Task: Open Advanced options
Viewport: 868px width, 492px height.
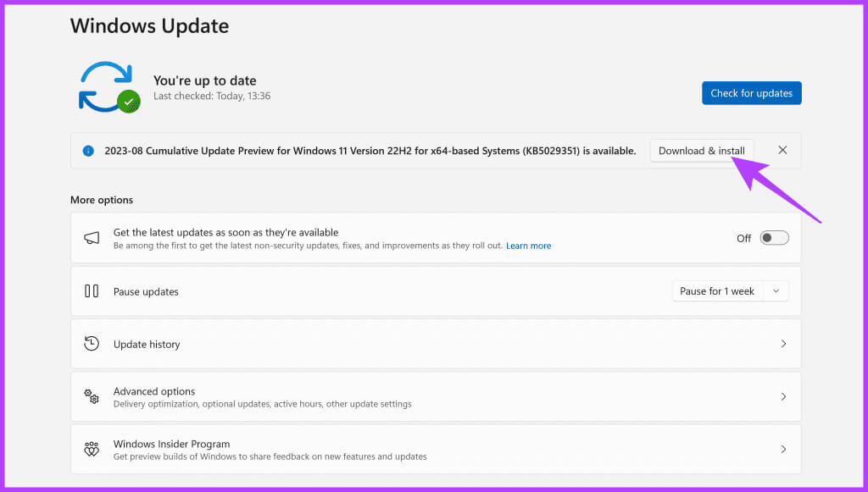Action: point(436,396)
